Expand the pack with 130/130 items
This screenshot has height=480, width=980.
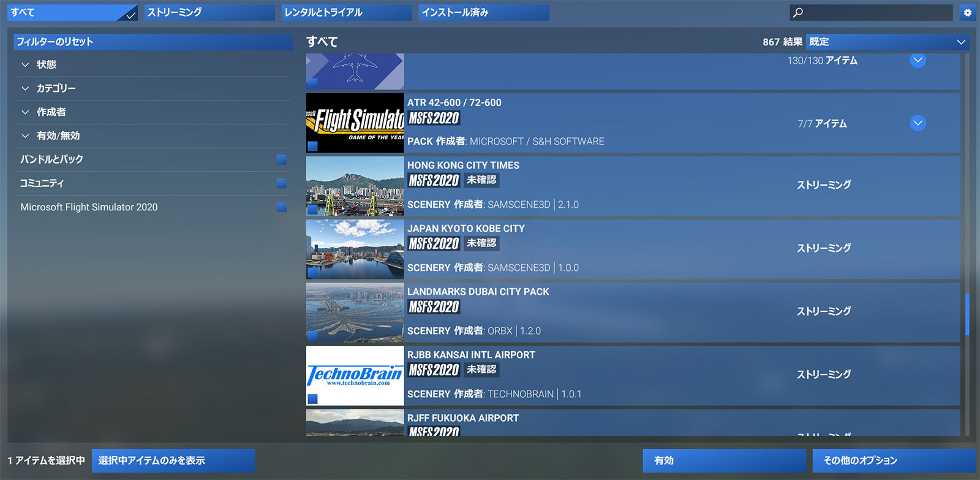[918, 60]
